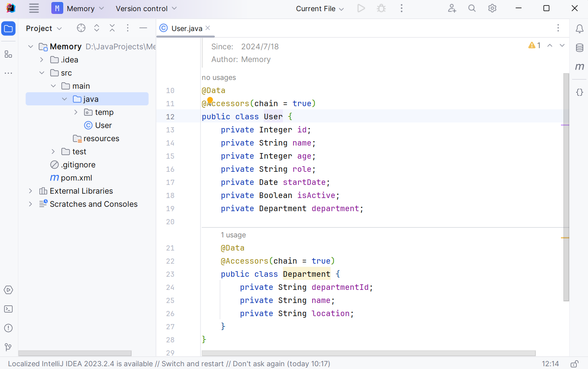Click the Debug bug icon
Viewport: 588px width, 369px height.
[382, 8]
